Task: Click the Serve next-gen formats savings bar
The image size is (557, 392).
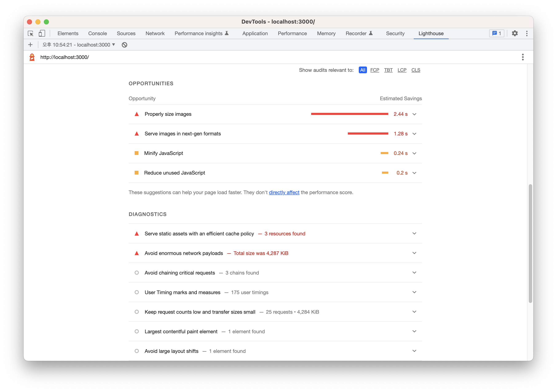Action: pos(368,133)
